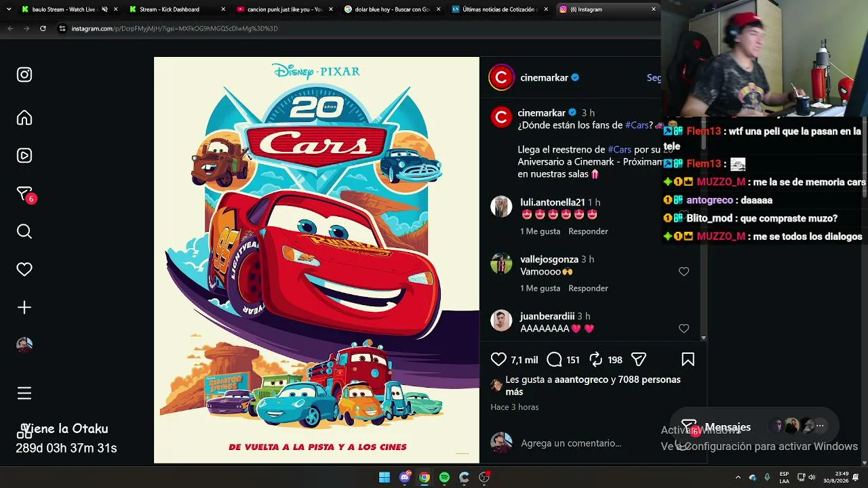Reply to luli.antonella21's comment
868x488 pixels.
point(588,231)
